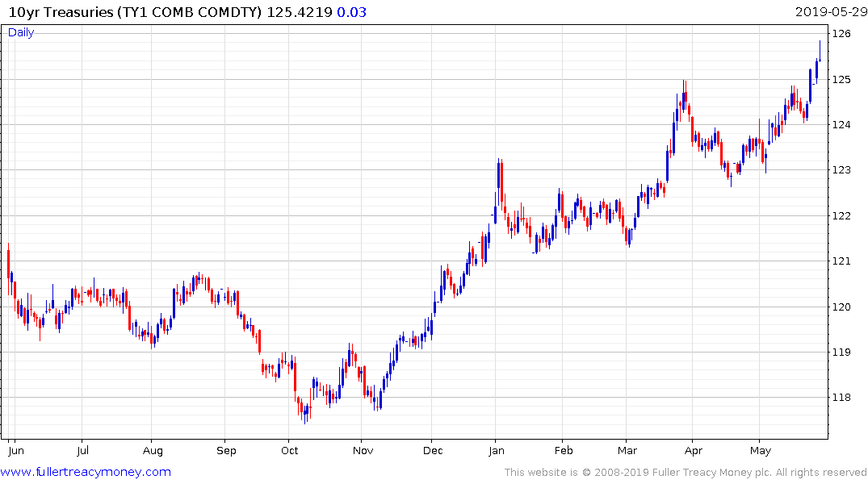Open the www.fullertreacymoney.com link

pyautogui.click(x=86, y=472)
